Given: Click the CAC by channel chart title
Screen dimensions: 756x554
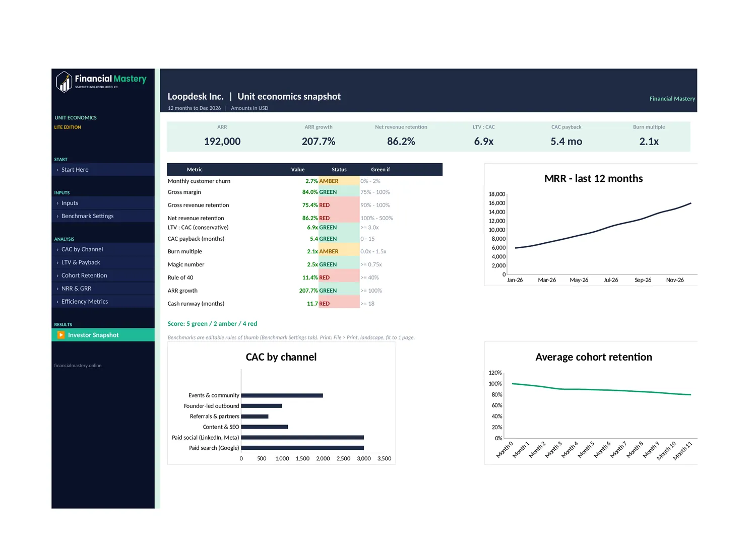Looking at the screenshot, I should pyautogui.click(x=281, y=357).
